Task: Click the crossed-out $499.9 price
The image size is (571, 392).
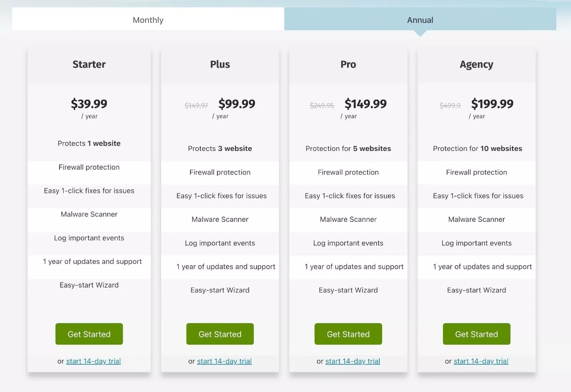Action: point(450,106)
